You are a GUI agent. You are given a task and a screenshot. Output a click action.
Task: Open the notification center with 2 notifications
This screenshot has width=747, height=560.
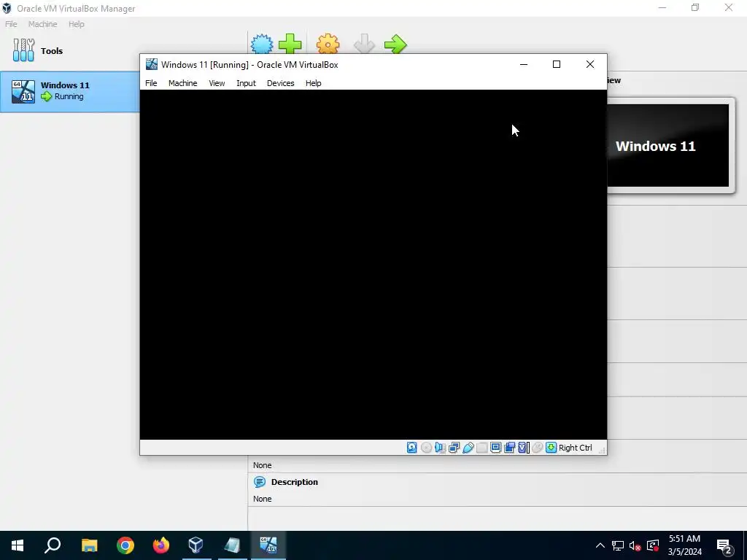click(x=724, y=545)
